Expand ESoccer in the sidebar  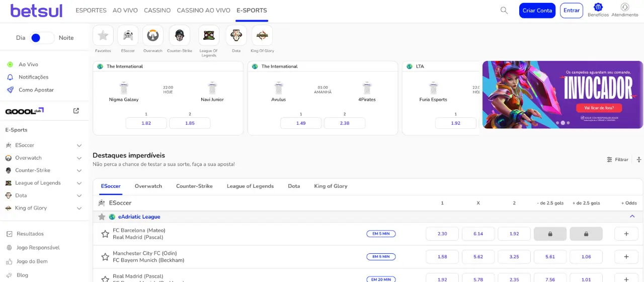pyautogui.click(x=79, y=145)
